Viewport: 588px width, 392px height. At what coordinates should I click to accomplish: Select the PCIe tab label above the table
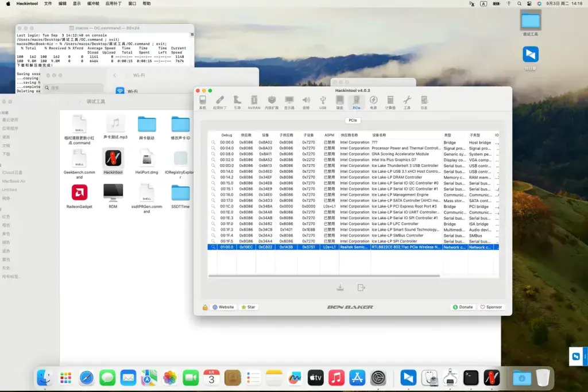353,121
